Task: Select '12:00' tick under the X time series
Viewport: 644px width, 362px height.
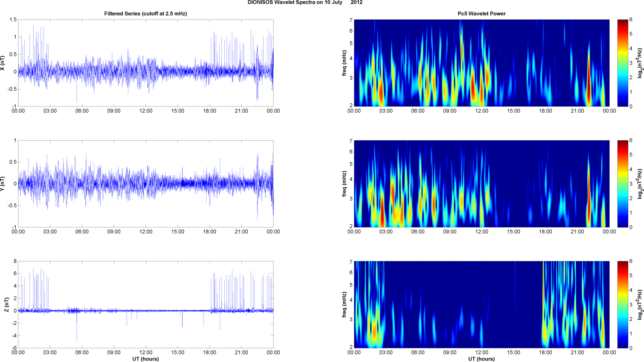Action: (146, 111)
